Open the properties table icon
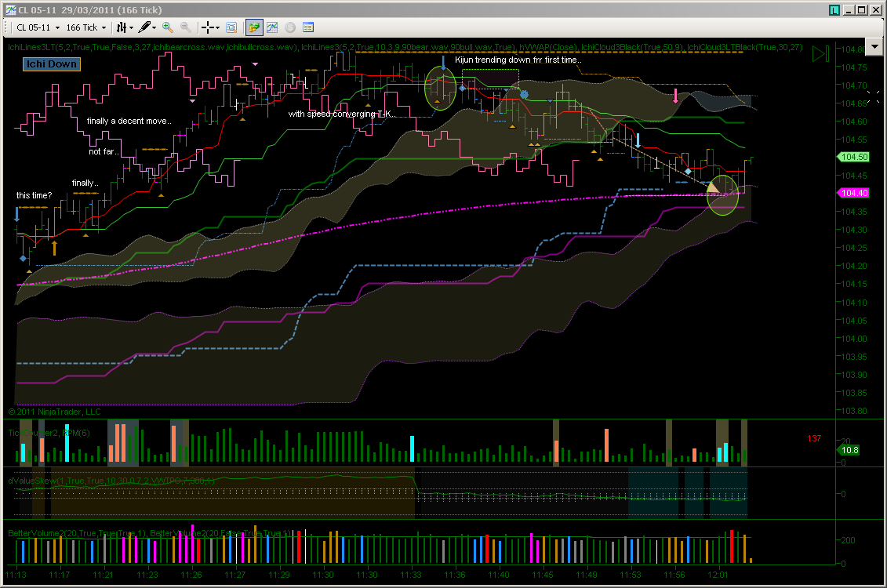 pos(308,27)
